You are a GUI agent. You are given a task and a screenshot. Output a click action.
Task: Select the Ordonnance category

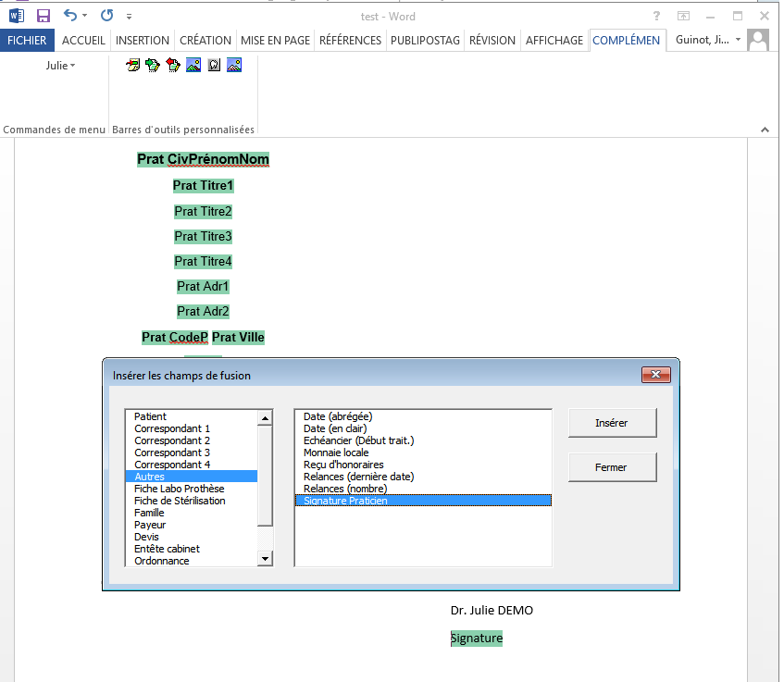tap(192, 561)
